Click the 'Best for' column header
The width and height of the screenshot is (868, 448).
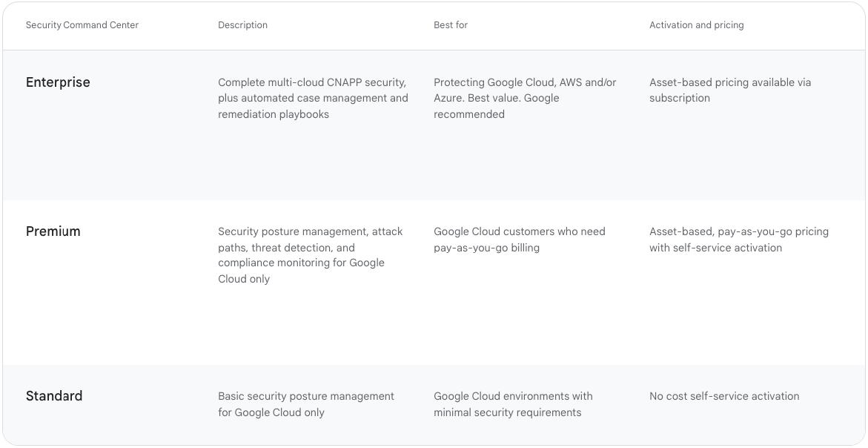pyautogui.click(x=451, y=25)
